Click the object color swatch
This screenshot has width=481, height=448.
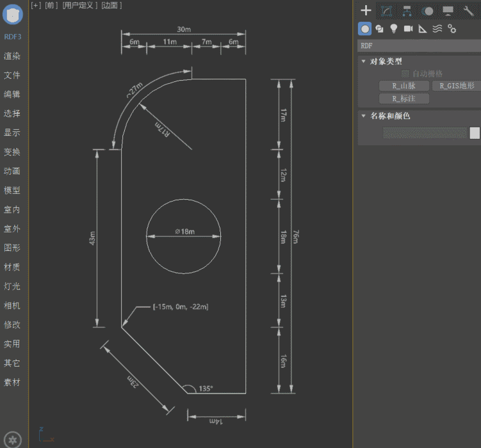click(475, 133)
